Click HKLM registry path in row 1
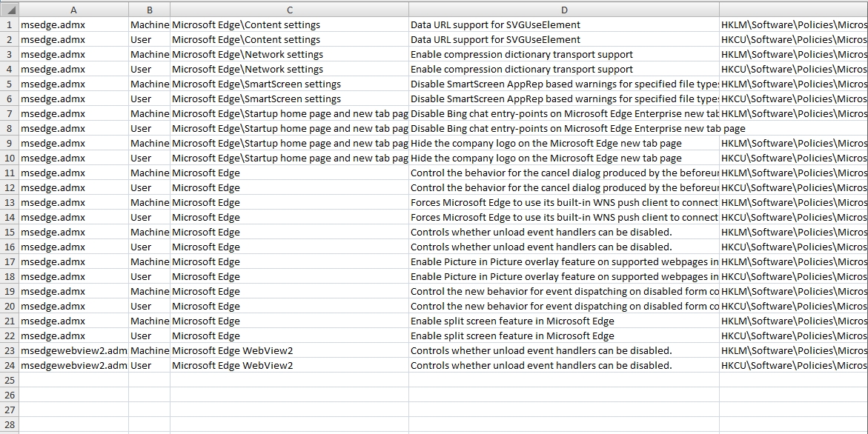The image size is (868, 434). [794, 24]
